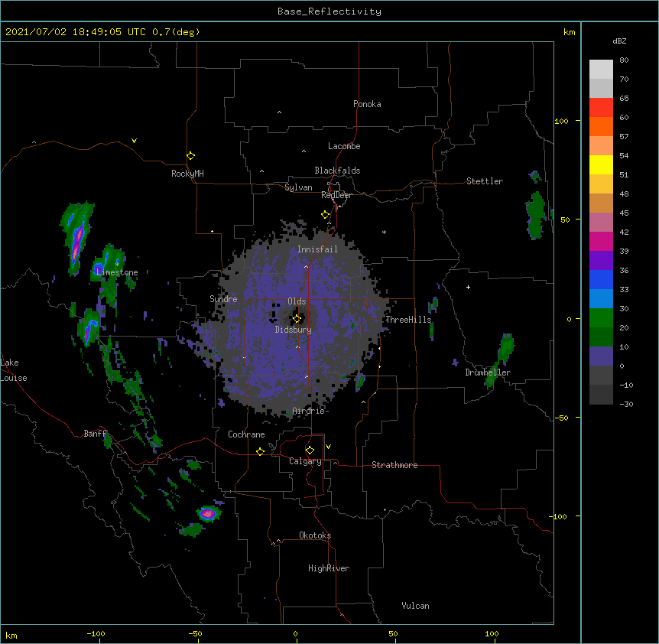This screenshot has width=659, height=644.
Task: Click the yellow V marker northwest of RockyMH
Action: point(134,141)
